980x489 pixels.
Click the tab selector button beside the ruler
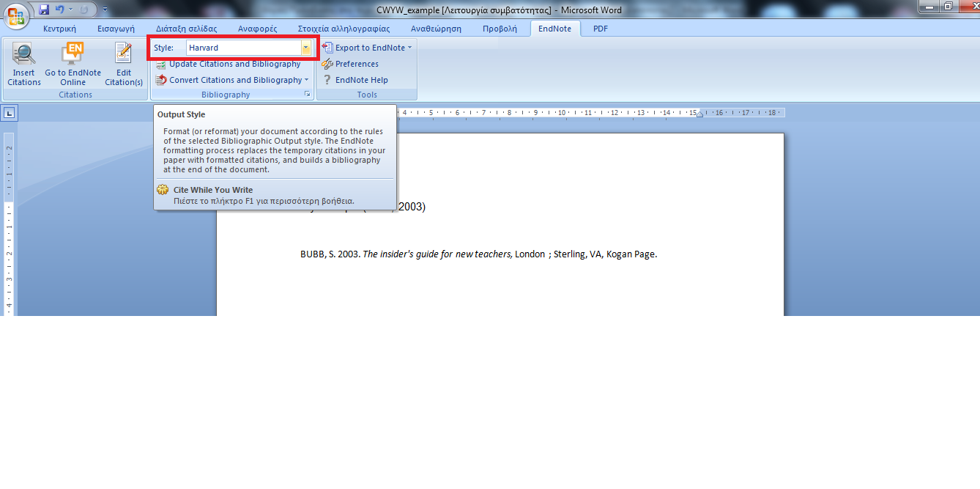coord(9,113)
